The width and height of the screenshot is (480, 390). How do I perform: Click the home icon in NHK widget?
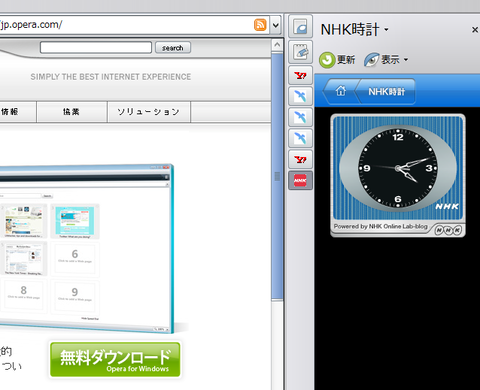(x=340, y=91)
